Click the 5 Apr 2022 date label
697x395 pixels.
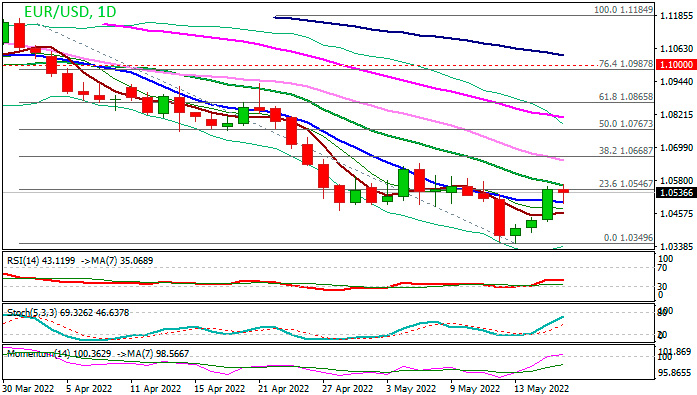click(x=89, y=389)
